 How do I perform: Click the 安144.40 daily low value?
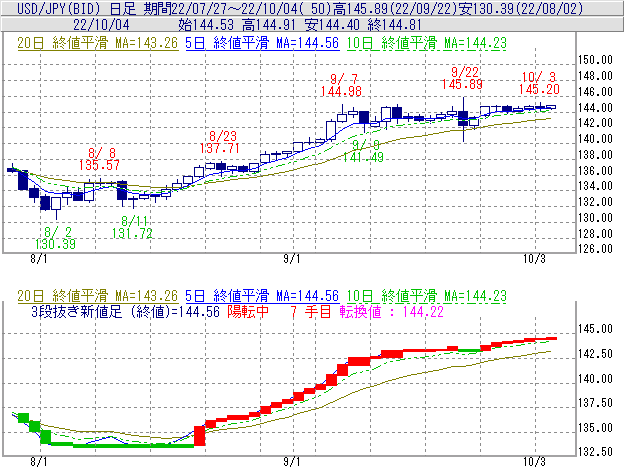(332, 25)
